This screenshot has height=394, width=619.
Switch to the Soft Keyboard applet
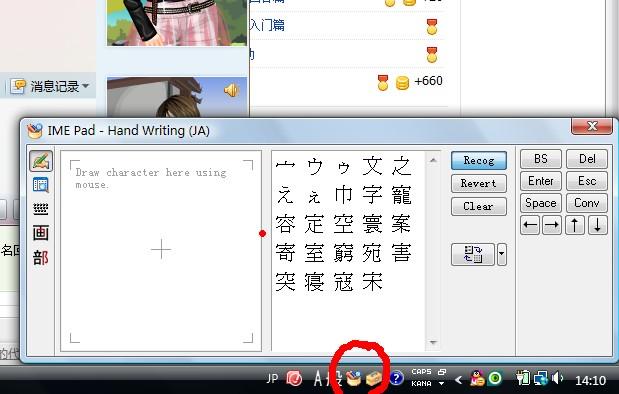41,209
